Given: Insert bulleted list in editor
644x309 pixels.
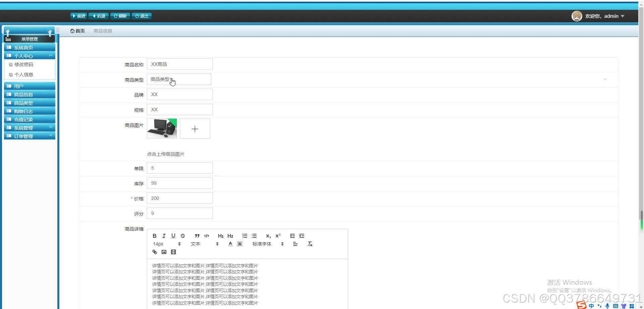Looking at the screenshot, I should (254, 236).
